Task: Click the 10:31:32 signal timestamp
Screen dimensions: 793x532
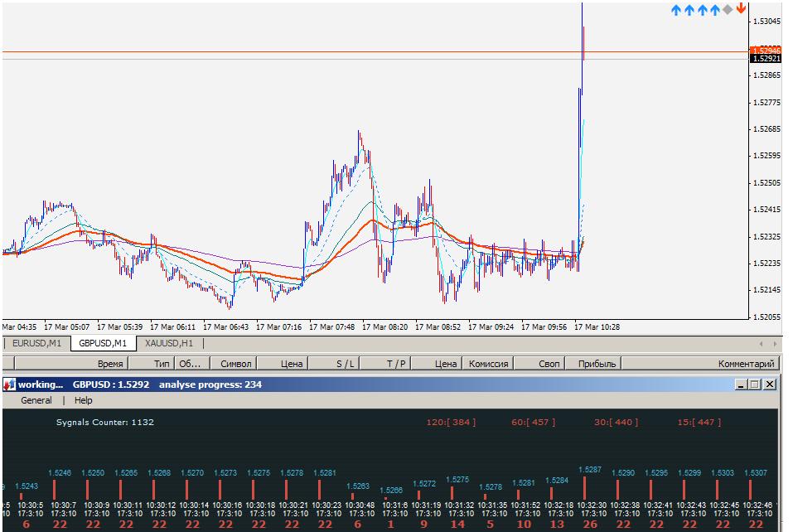Action: (x=459, y=505)
